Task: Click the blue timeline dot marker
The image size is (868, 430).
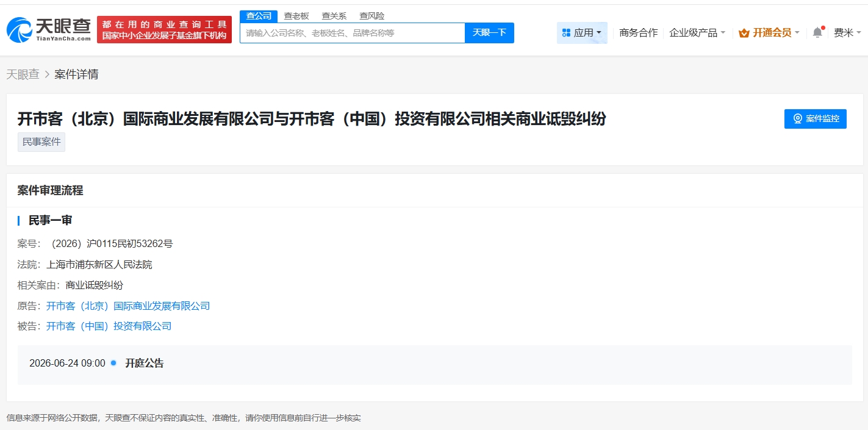Action: coord(113,363)
